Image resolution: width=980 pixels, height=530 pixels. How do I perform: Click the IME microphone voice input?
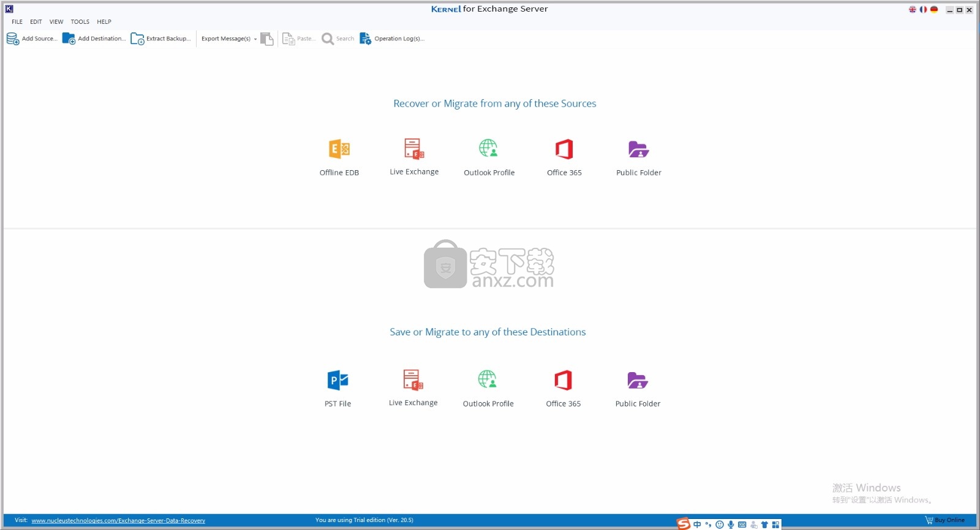click(x=731, y=524)
